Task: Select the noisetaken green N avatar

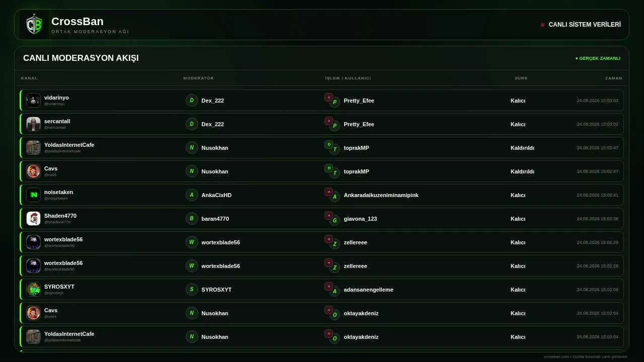Action: tap(33, 195)
